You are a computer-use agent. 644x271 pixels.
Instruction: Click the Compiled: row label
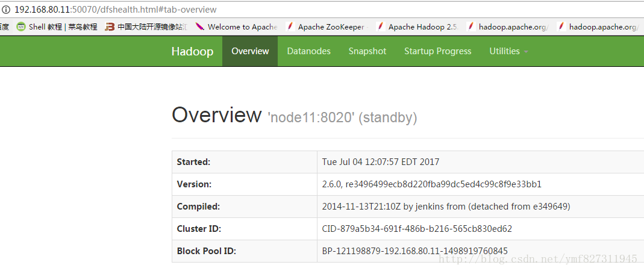pyautogui.click(x=198, y=207)
